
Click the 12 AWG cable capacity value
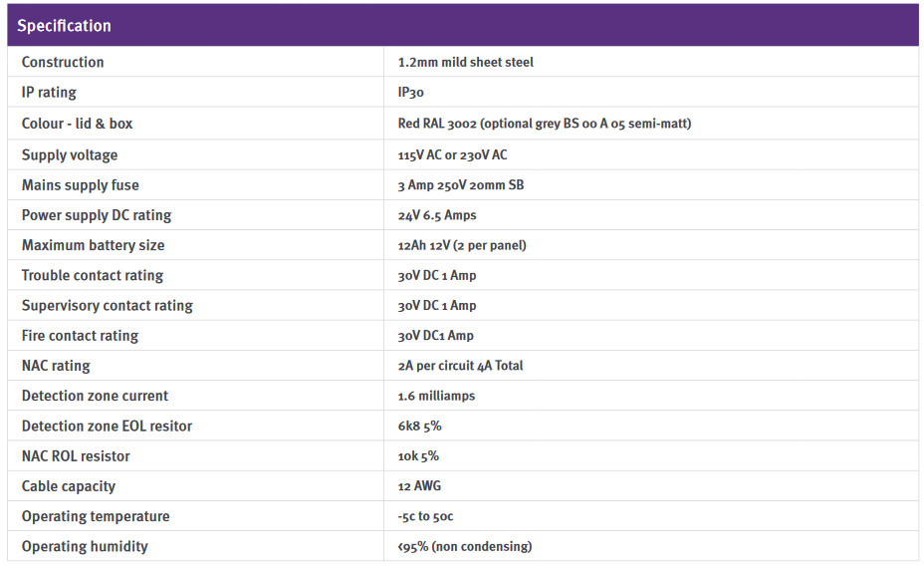(419, 486)
